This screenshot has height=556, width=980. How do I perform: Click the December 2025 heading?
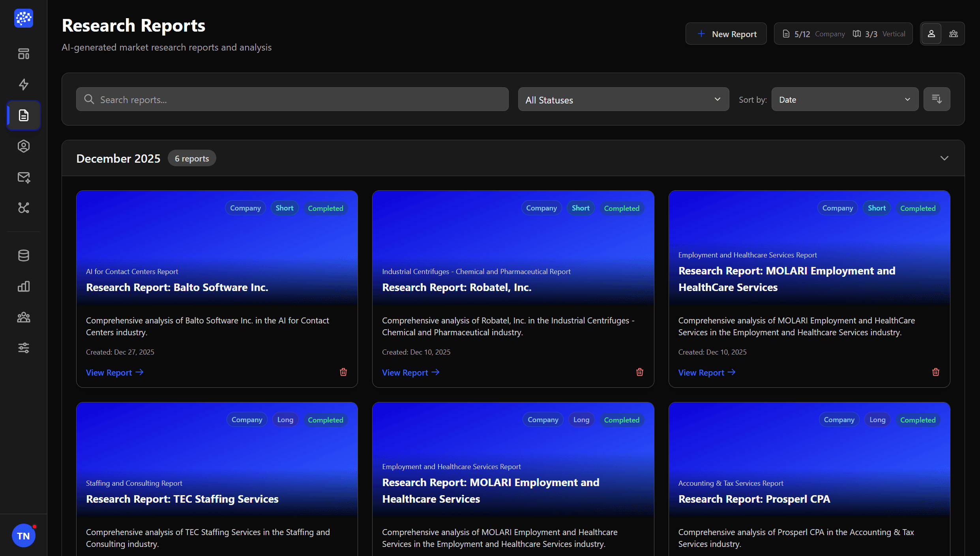click(118, 158)
